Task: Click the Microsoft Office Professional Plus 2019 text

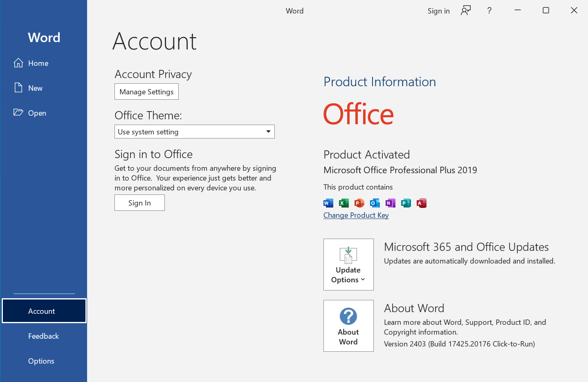Action: pyautogui.click(x=400, y=170)
